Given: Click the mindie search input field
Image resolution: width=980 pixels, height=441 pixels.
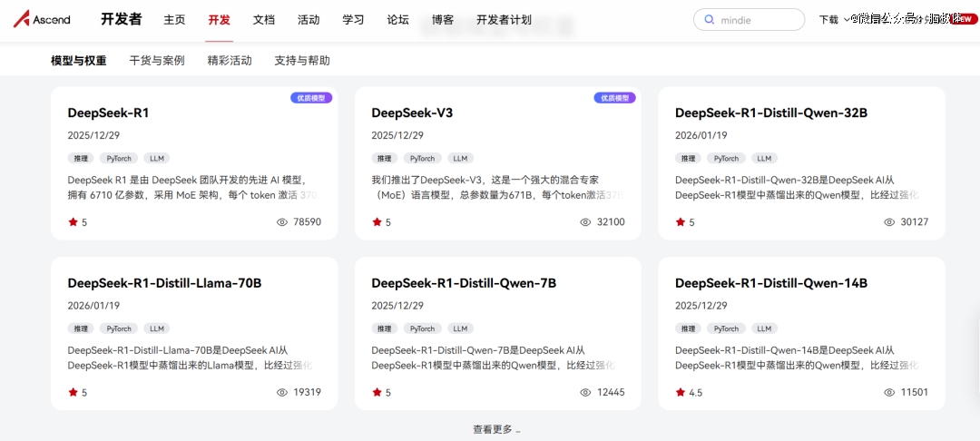Looking at the screenshot, I should point(758,20).
